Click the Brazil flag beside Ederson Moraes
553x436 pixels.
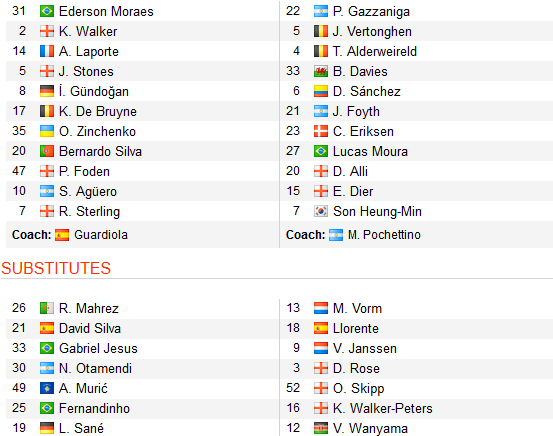point(47,11)
